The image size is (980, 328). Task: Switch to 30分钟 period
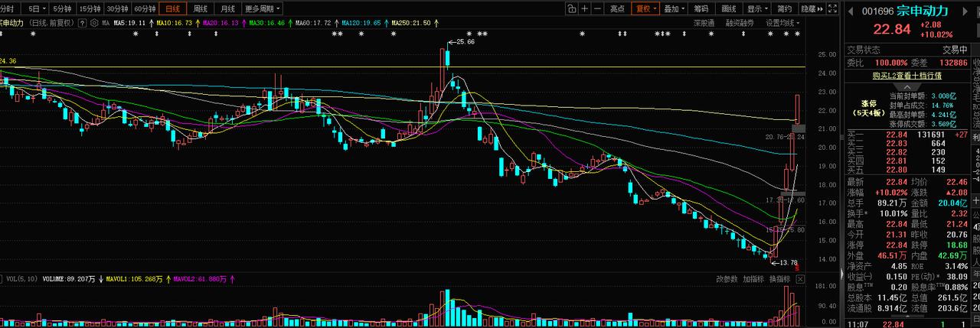(x=116, y=9)
